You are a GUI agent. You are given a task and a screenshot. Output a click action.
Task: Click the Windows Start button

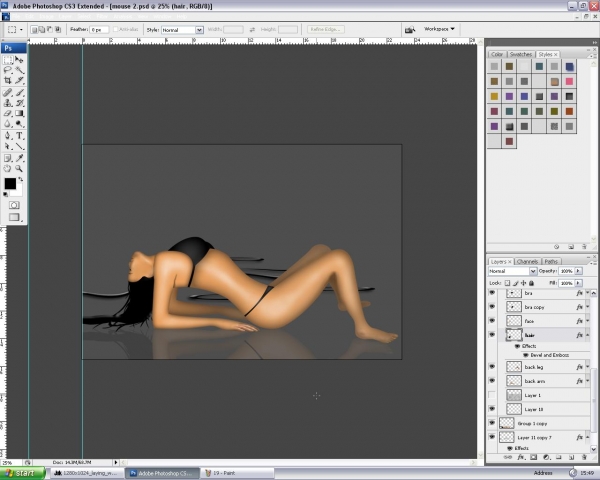click(23, 473)
